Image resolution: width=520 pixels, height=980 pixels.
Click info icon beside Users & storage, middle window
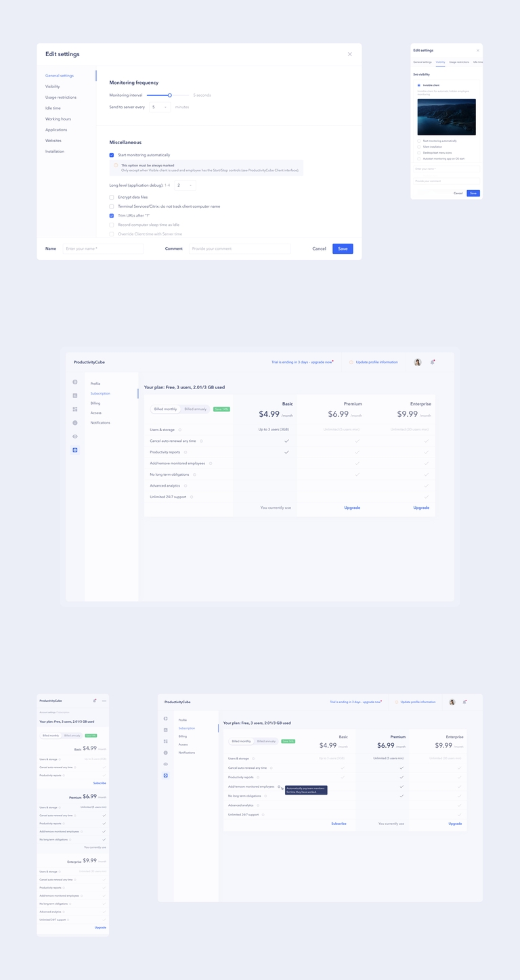tap(180, 430)
